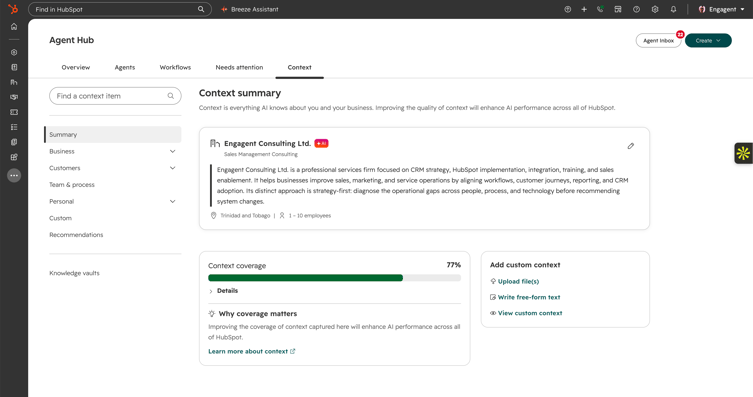753x397 pixels.
Task: Open the Agent inbox button
Action: (x=658, y=41)
